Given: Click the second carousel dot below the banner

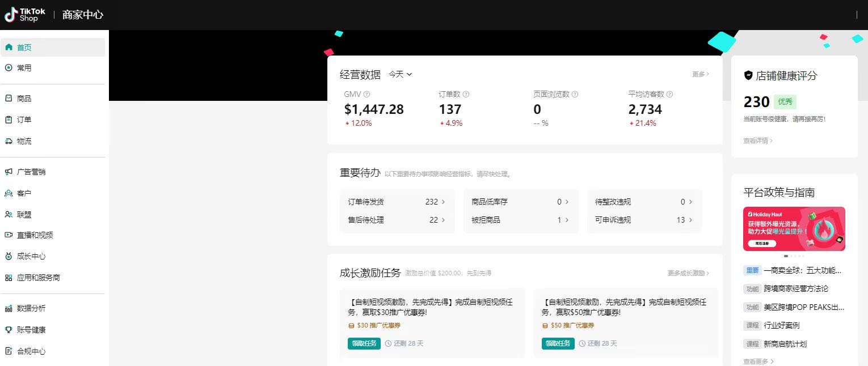Looking at the screenshot, I should tap(791, 256).
